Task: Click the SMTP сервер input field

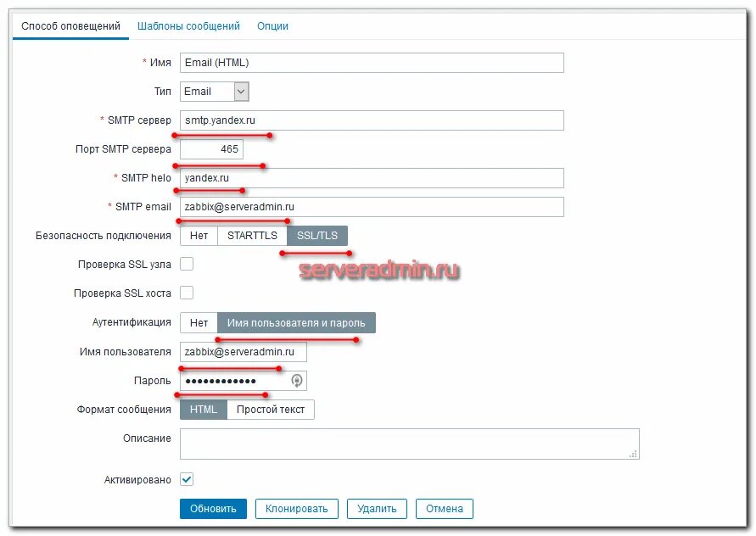Action: [372, 120]
